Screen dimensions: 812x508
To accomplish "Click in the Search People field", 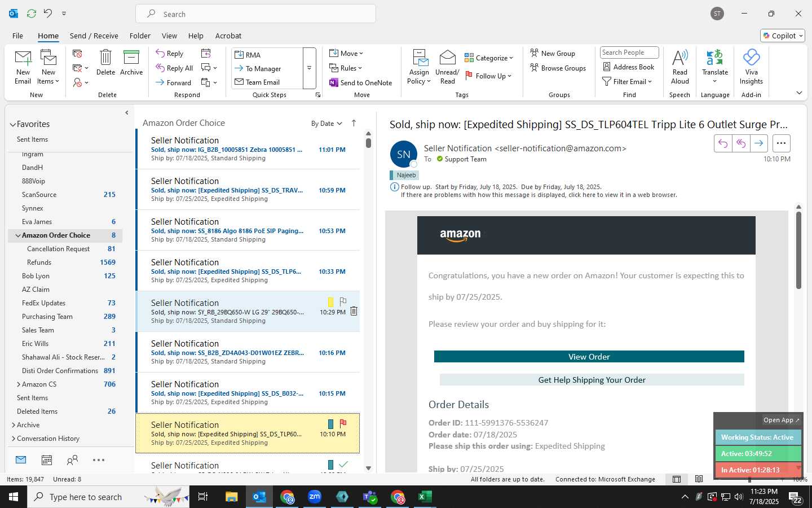I will (629, 52).
